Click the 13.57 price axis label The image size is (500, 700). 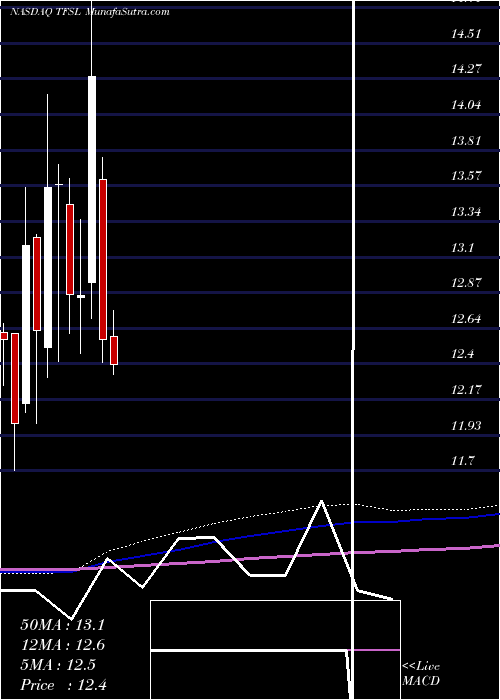pyautogui.click(x=467, y=175)
